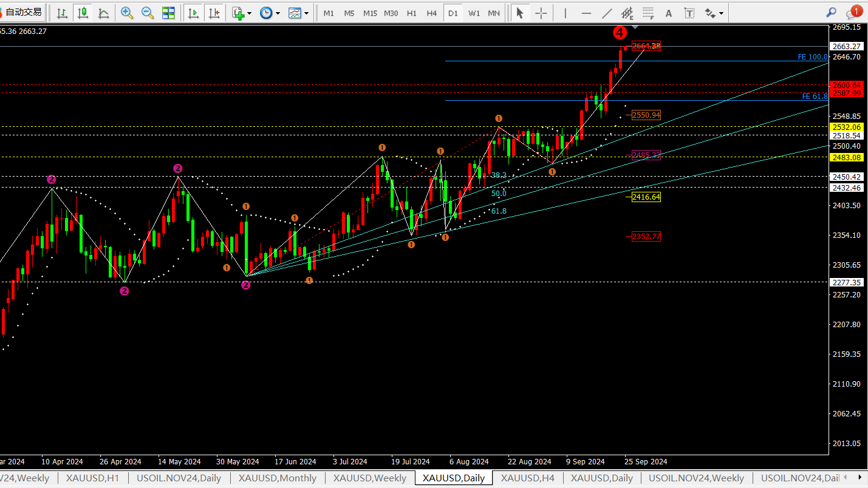868x488 pixels.
Task: Switch to W1 weekly timeframe
Action: click(x=474, y=13)
